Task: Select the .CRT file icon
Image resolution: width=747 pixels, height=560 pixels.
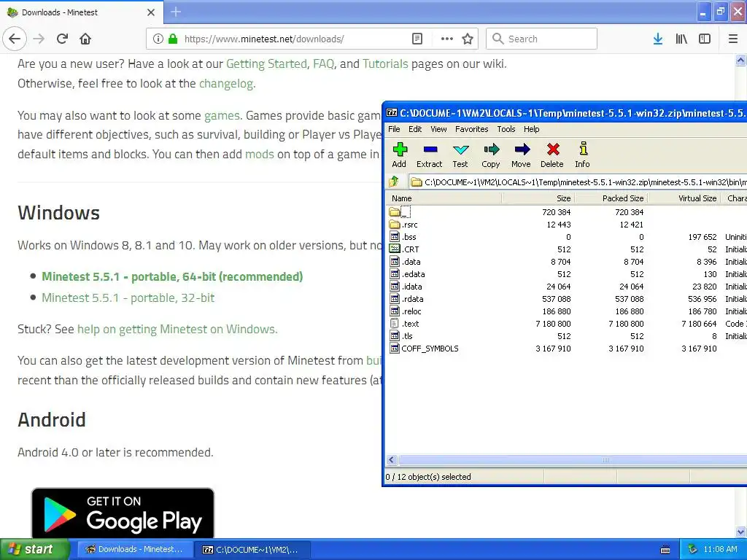Action: (x=395, y=249)
